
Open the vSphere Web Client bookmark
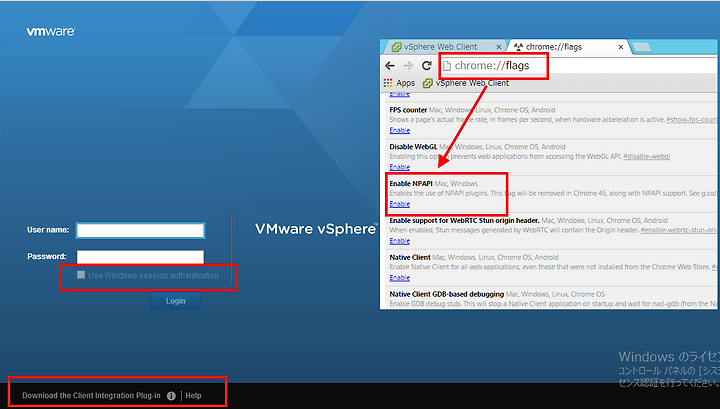point(466,83)
